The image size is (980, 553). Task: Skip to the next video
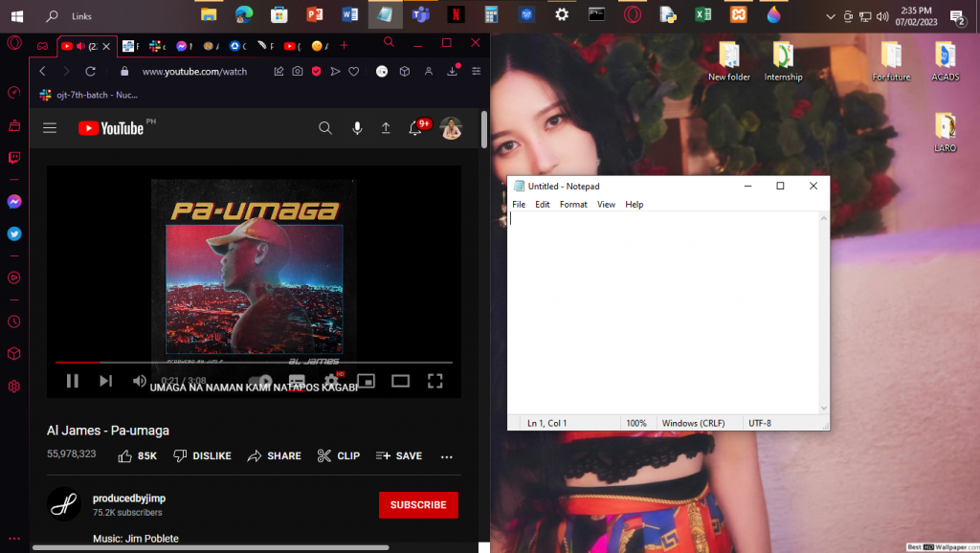pyautogui.click(x=105, y=381)
